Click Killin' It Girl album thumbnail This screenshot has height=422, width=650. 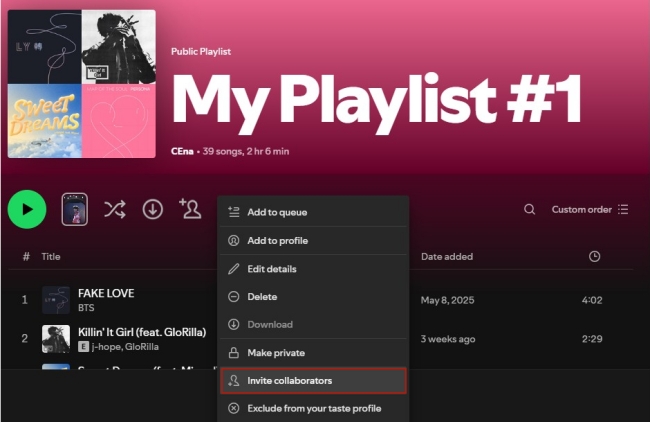point(56,339)
